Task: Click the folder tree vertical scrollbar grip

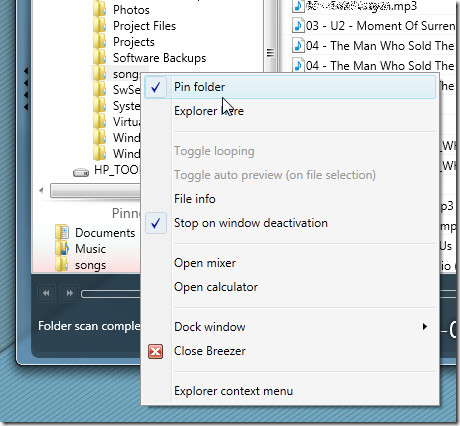Action: tap(270, 53)
